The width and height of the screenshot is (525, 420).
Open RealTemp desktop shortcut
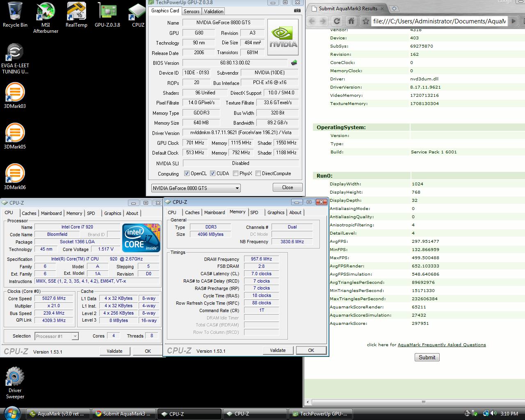(x=76, y=15)
